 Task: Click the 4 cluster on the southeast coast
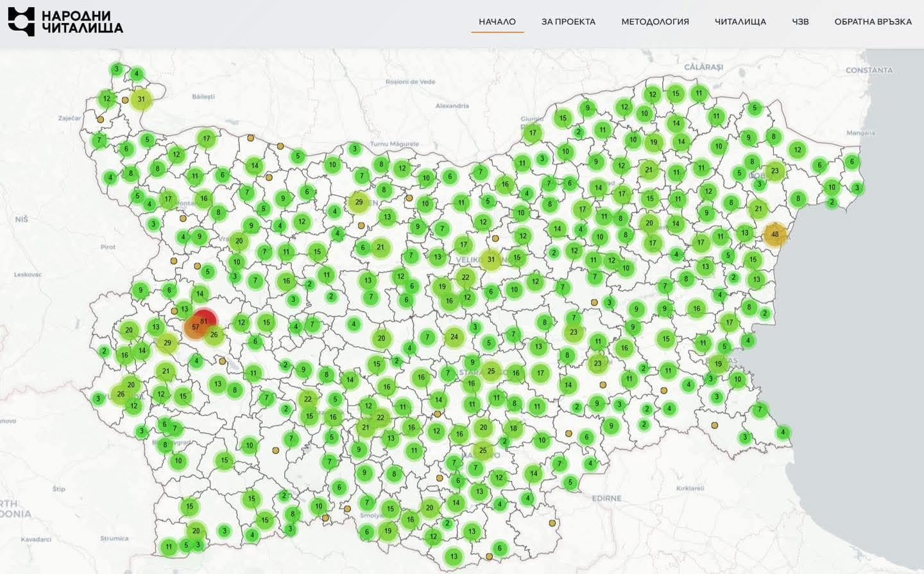(782, 433)
